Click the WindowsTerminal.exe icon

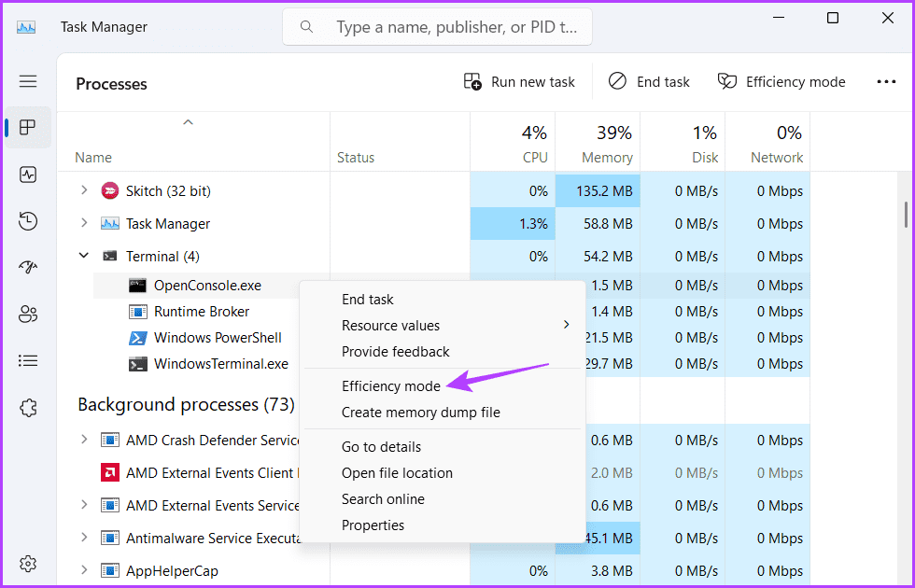point(138,364)
